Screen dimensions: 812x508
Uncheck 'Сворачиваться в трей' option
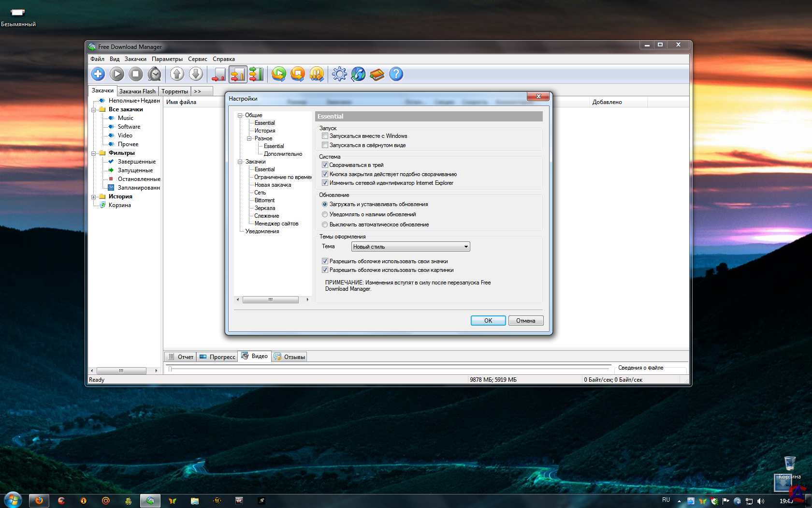[325, 165]
